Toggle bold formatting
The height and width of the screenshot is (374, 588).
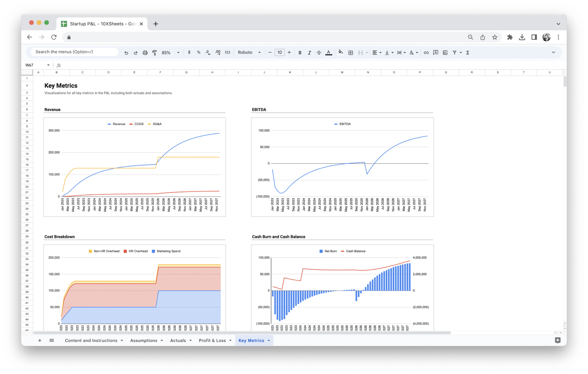(x=300, y=53)
